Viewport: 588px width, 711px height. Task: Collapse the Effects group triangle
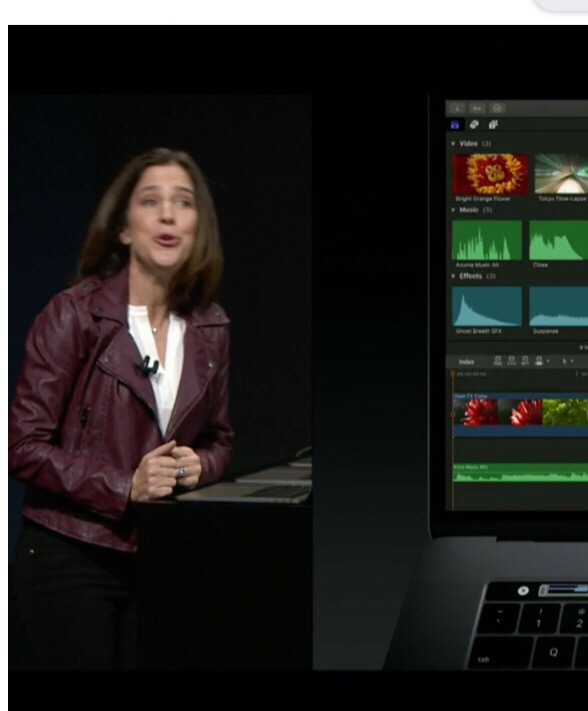[453, 276]
